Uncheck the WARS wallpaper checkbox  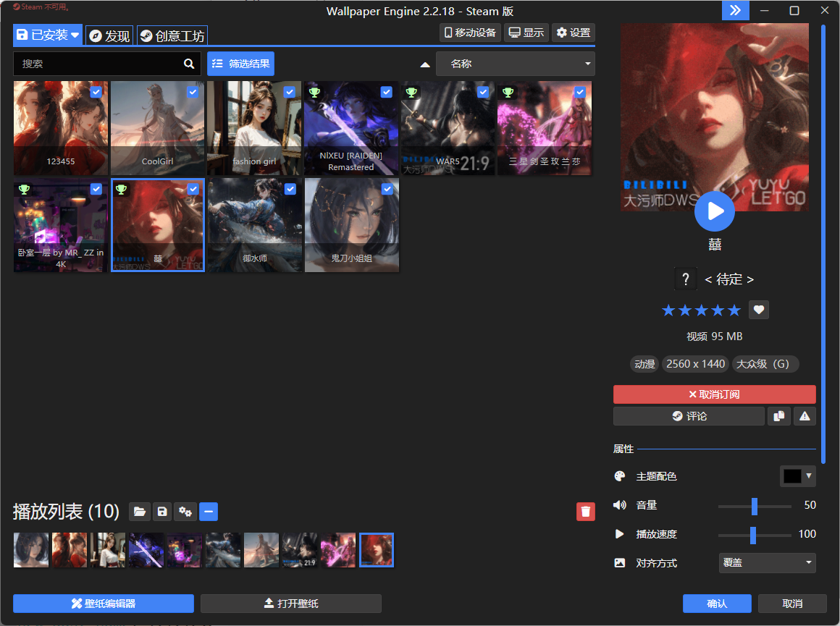pos(483,92)
